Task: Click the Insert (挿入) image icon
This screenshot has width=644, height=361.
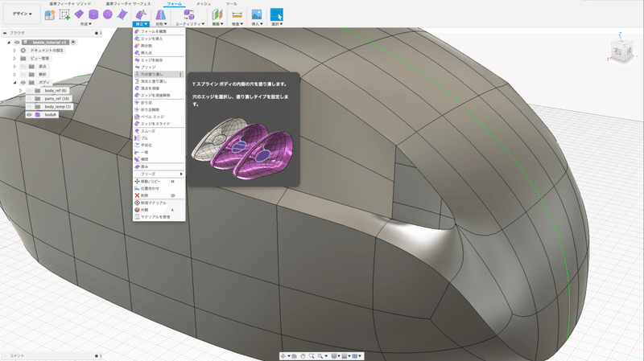Action: pyautogui.click(x=257, y=14)
